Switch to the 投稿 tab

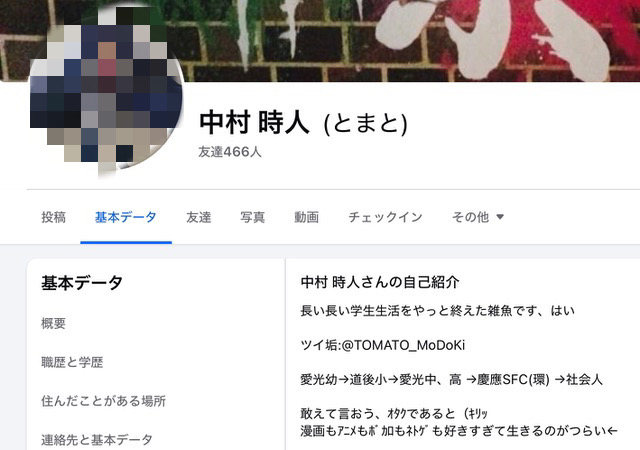pyautogui.click(x=53, y=217)
